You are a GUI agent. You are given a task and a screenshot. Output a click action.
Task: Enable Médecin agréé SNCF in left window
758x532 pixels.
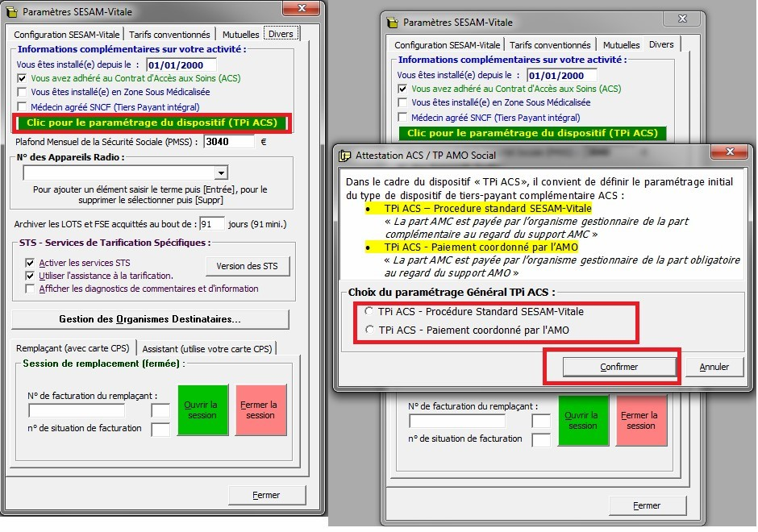(22, 106)
